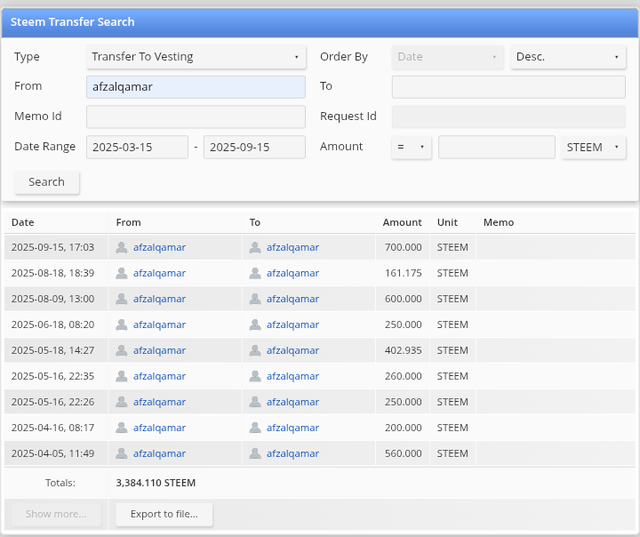Click the start date field 2025-03-15
This screenshot has height=537, width=640.
pos(137,147)
